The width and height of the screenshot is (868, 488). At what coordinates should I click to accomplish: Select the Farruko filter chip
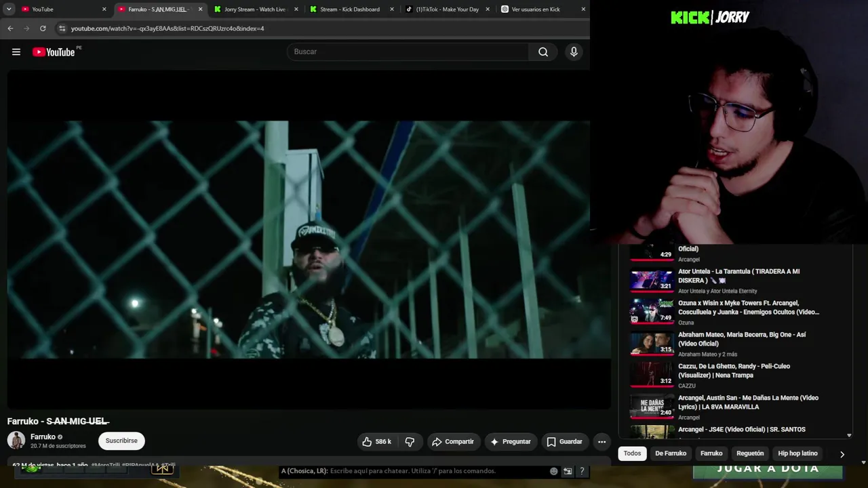click(711, 453)
